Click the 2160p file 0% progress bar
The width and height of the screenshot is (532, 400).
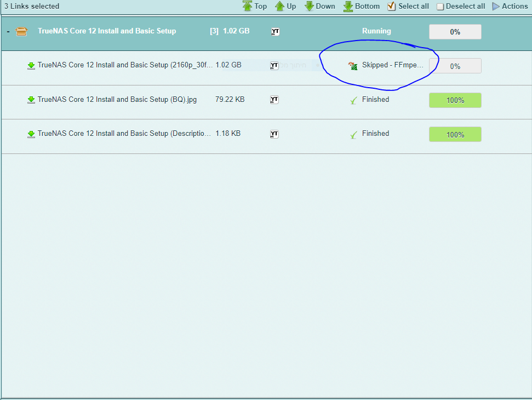[455, 66]
